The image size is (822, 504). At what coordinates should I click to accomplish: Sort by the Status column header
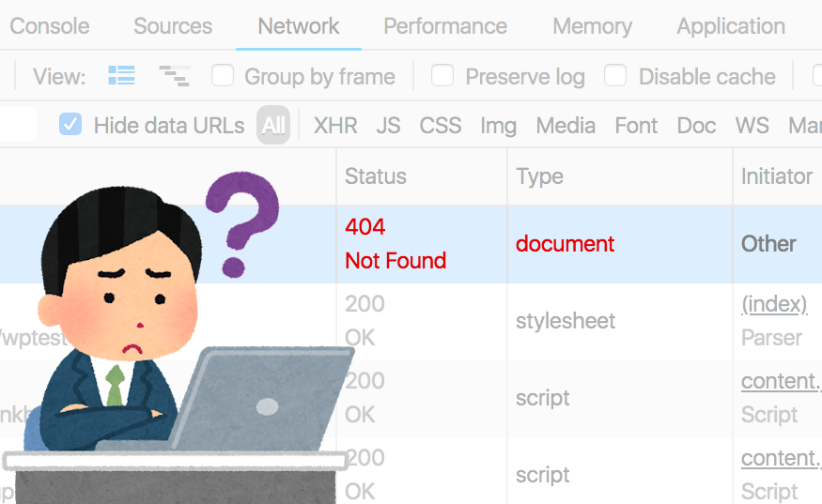click(x=376, y=176)
